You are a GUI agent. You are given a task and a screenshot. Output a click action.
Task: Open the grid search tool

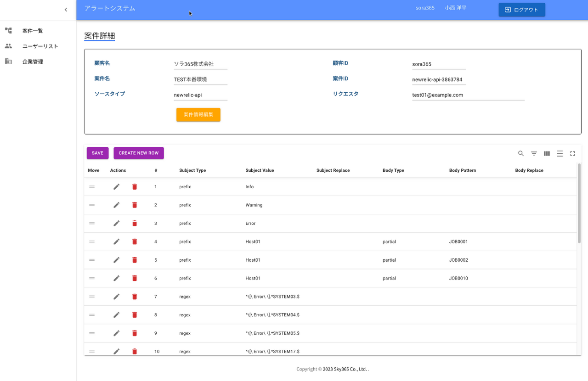521,153
